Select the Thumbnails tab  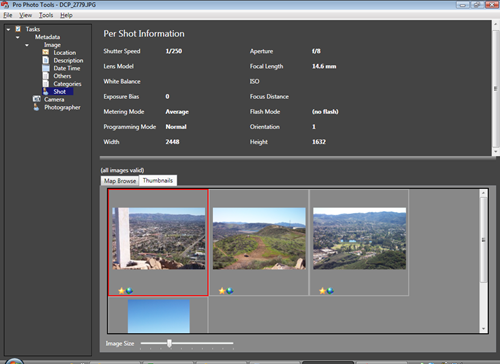pos(158,180)
